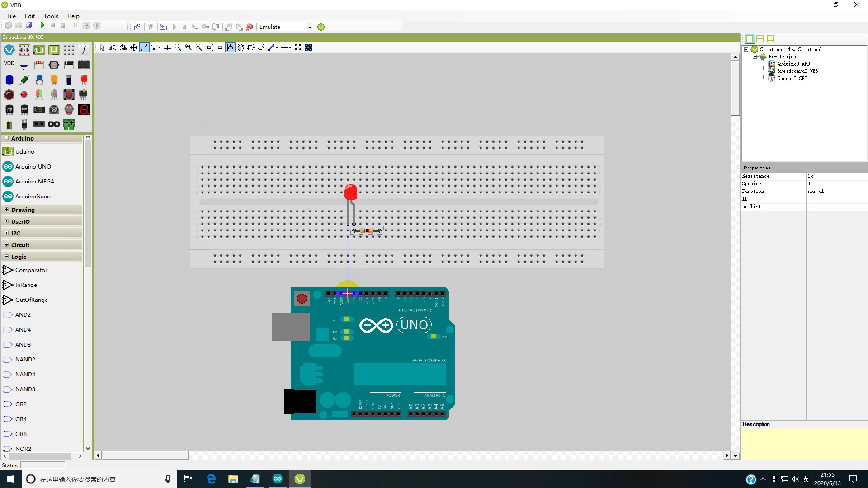This screenshot has width=868, height=488.
Task: Click the canvas horizontal scrollbar thumb
Action: point(145,455)
